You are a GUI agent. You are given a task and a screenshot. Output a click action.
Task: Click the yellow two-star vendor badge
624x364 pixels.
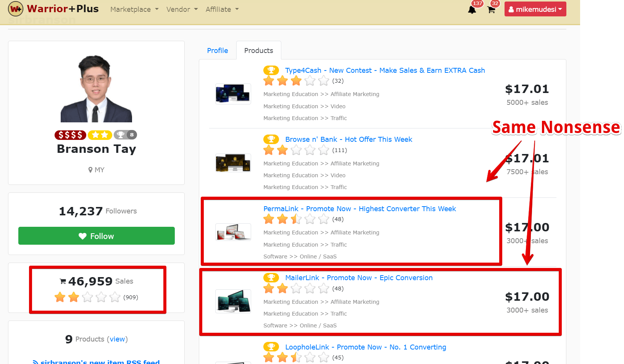click(100, 135)
